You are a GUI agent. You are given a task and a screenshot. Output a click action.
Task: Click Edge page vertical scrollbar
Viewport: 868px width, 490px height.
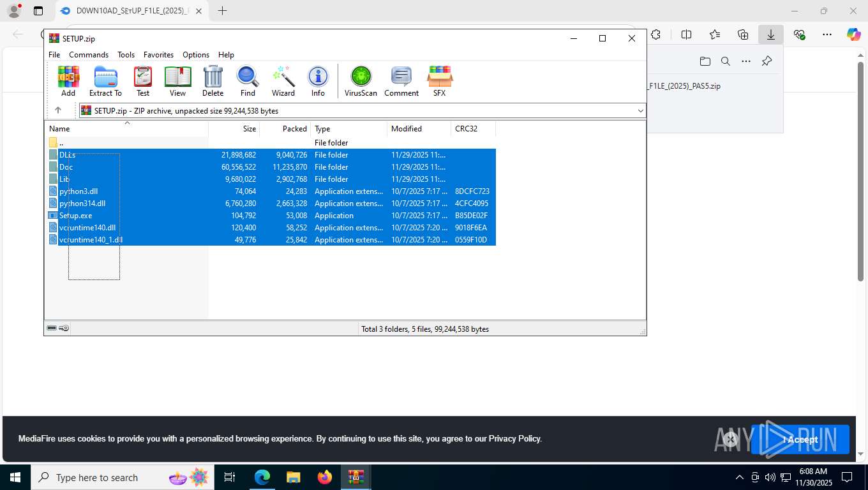coord(861,172)
